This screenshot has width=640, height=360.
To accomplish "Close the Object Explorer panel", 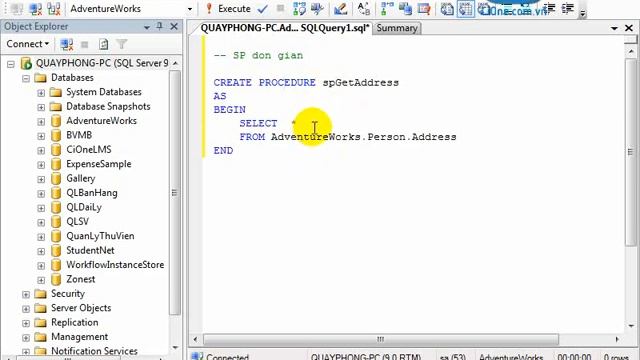I will [x=174, y=27].
